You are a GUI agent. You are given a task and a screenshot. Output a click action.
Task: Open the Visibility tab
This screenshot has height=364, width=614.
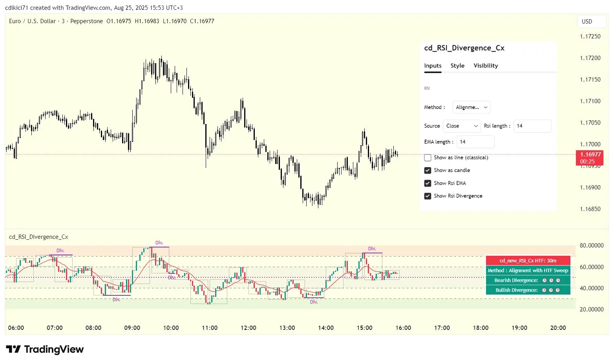486,66
